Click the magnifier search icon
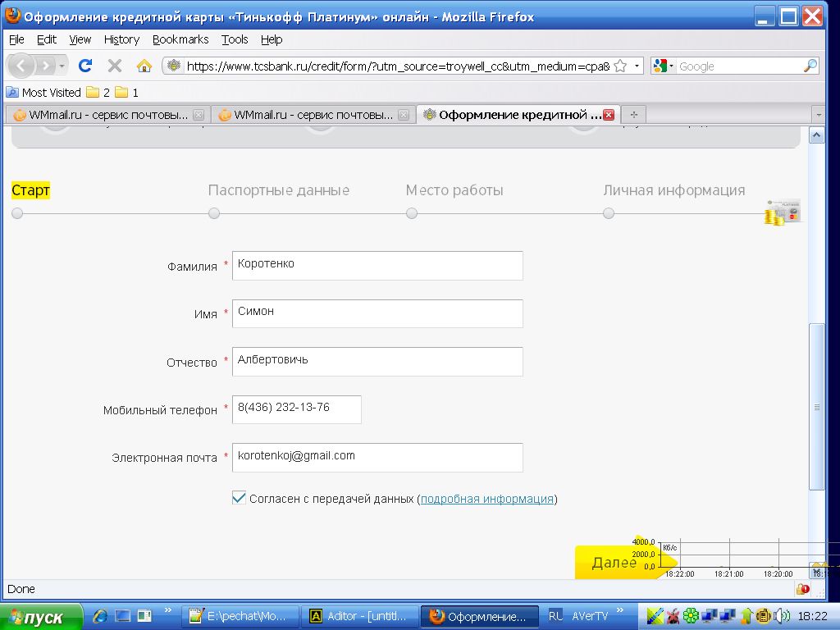 pyautogui.click(x=810, y=66)
